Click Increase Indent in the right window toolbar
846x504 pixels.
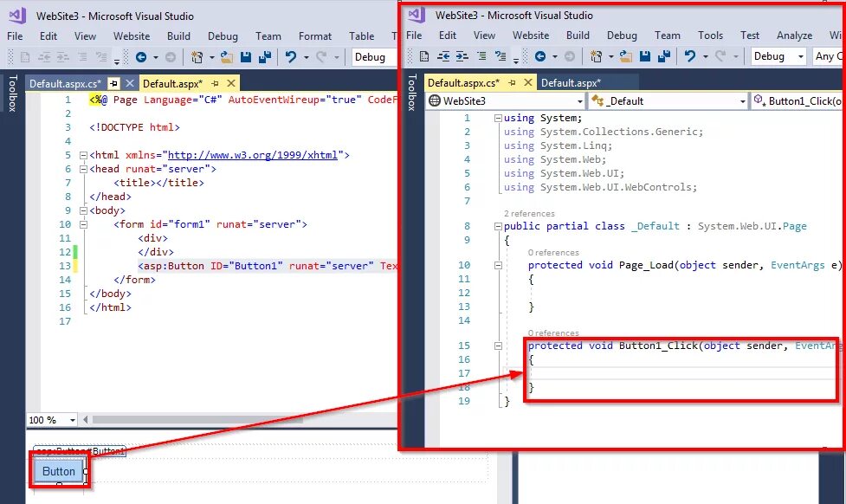[x=462, y=56]
